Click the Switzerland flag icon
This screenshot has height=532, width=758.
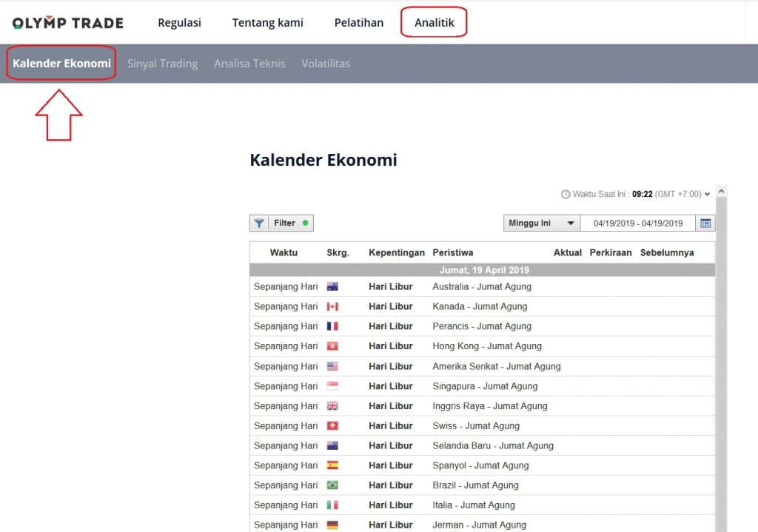pyautogui.click(x=332, y=426)
